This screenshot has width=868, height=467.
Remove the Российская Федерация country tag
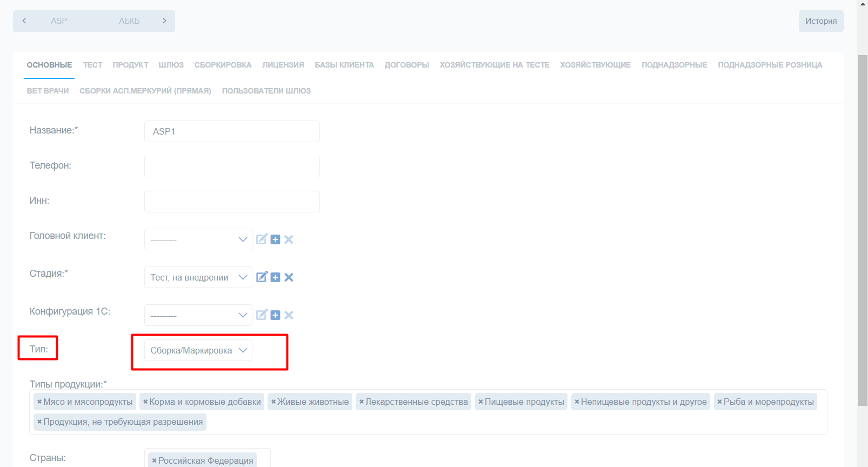click(154, 461)
